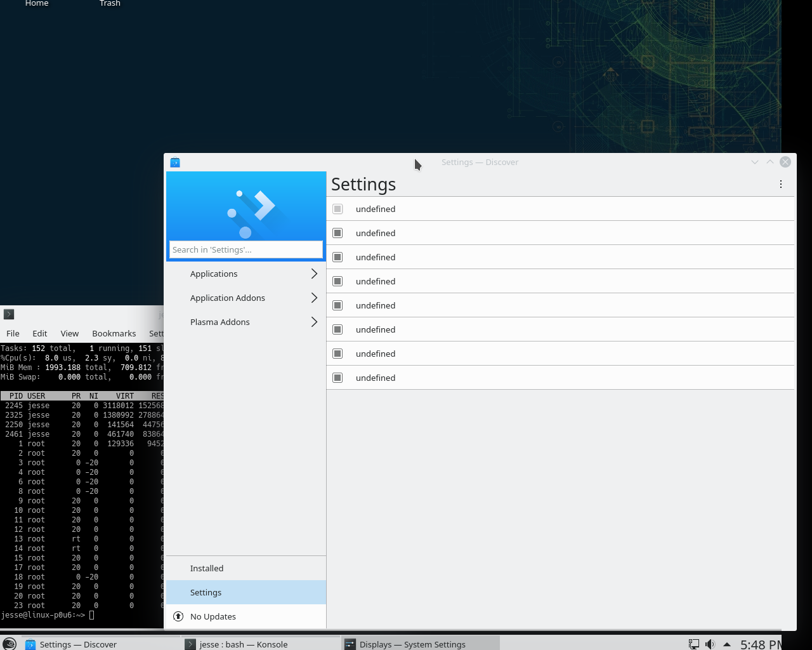This screenshot has height=650, width=812.
Task: Switch to Displays — System Settings task
Action: [x=421, y=644]
